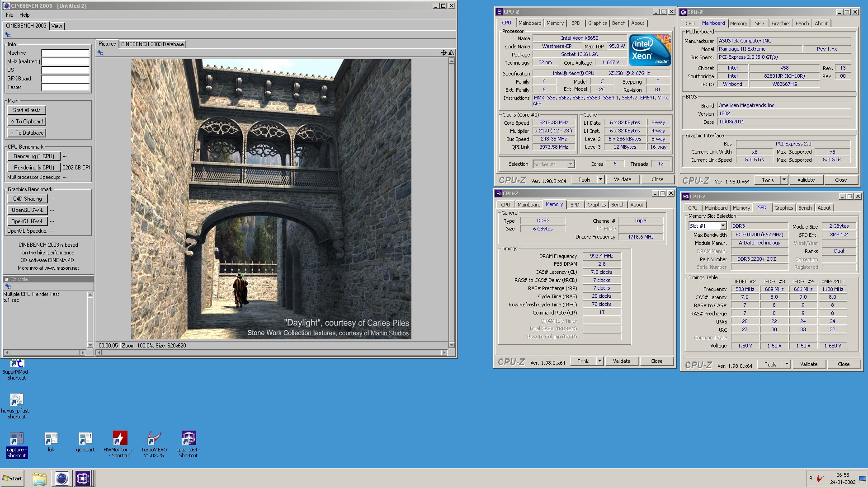The width and height of the screenshot is (868, 488).
Task: Open Socket #1 selection dropdown
Action: click(571, 164)
